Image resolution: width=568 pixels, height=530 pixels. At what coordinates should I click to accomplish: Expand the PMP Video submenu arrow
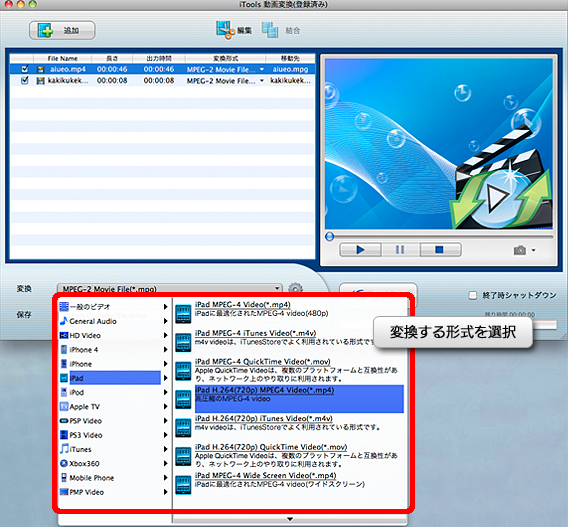166,492
